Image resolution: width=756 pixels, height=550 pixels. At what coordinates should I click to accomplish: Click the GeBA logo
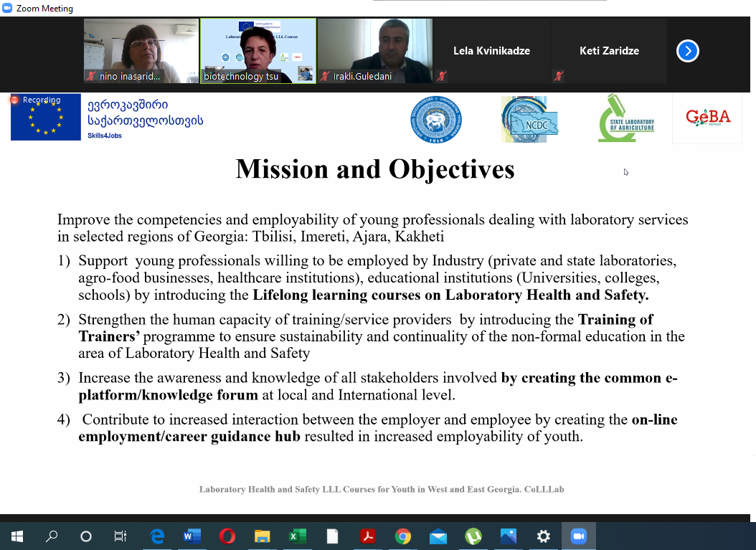point(708,118)
